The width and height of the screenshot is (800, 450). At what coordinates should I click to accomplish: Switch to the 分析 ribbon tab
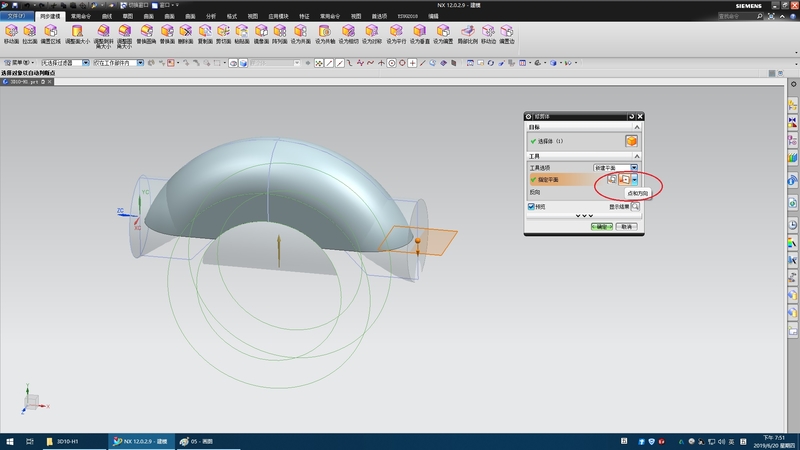(210, 17)
